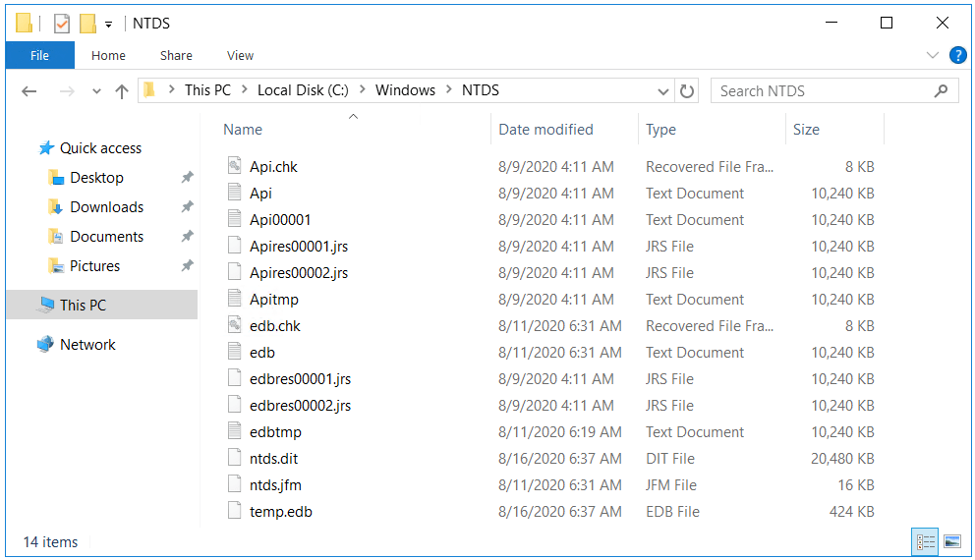
Task: Switch to the Share ribbon tab
Action: [x=176, y=55]
